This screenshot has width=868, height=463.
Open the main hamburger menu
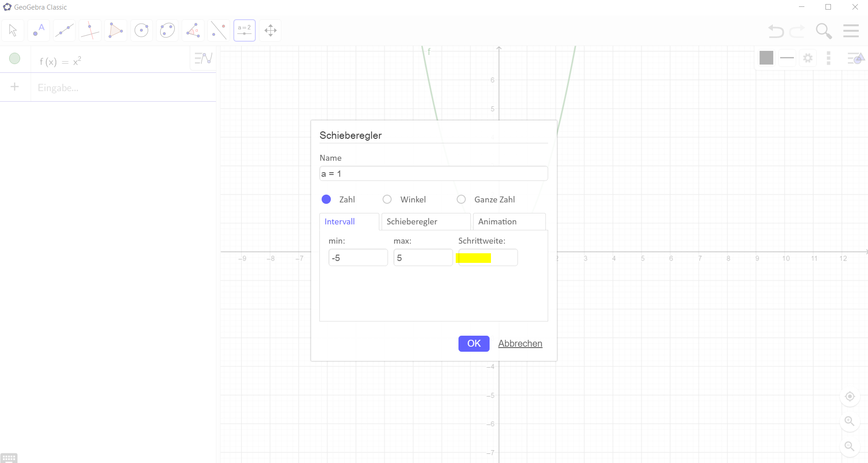click(851, 31)
